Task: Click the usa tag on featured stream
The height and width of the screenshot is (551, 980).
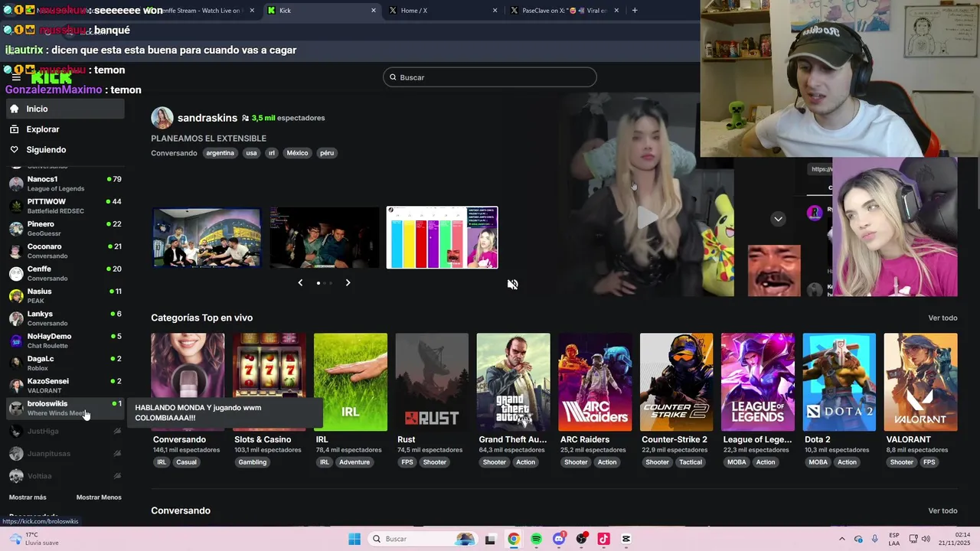Action: tap(251, 153)
